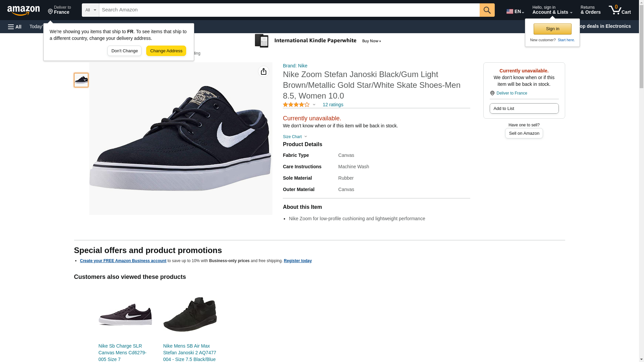The height and width of the screenshot is (362, 644).
Task: Click Sell on Amazon button
Action: [x=524, y=133]
